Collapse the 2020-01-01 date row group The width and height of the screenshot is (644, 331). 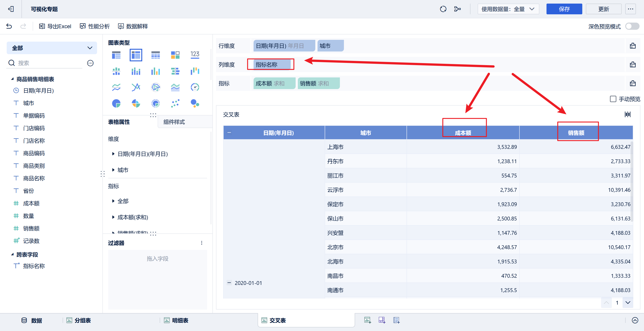[229, 283]
